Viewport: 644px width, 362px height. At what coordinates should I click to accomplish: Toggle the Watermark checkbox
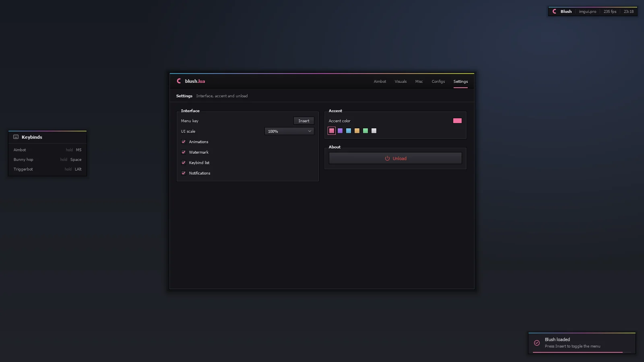coord(184,152)
